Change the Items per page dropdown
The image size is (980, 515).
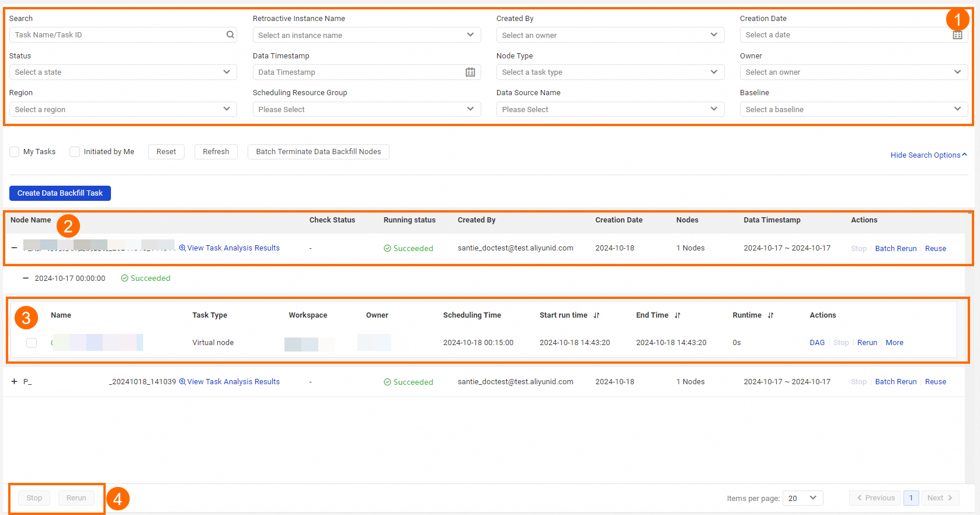click(x=803, y=498)
